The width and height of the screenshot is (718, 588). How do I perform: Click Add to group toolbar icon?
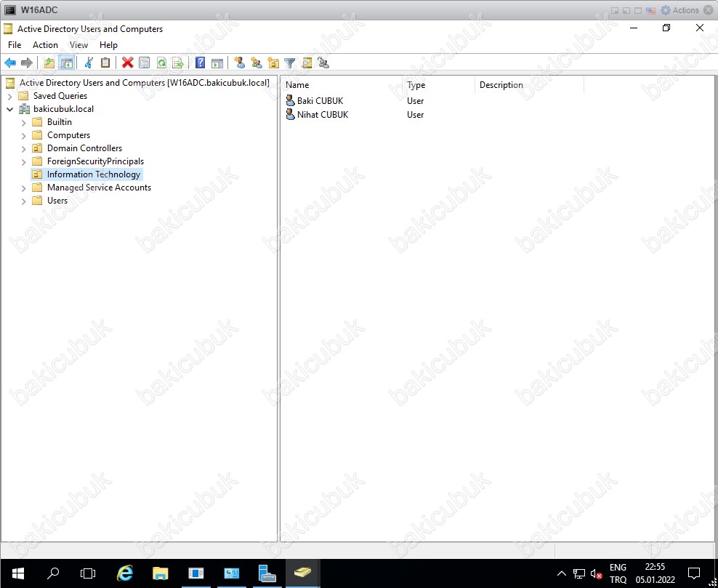tap(323, 63)
